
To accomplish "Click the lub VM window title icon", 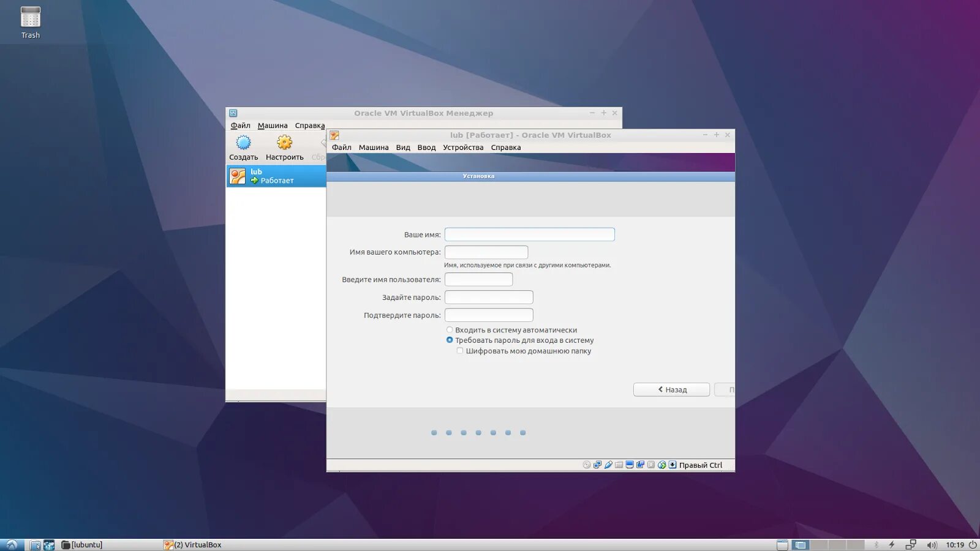I will [x=334, y=135].
